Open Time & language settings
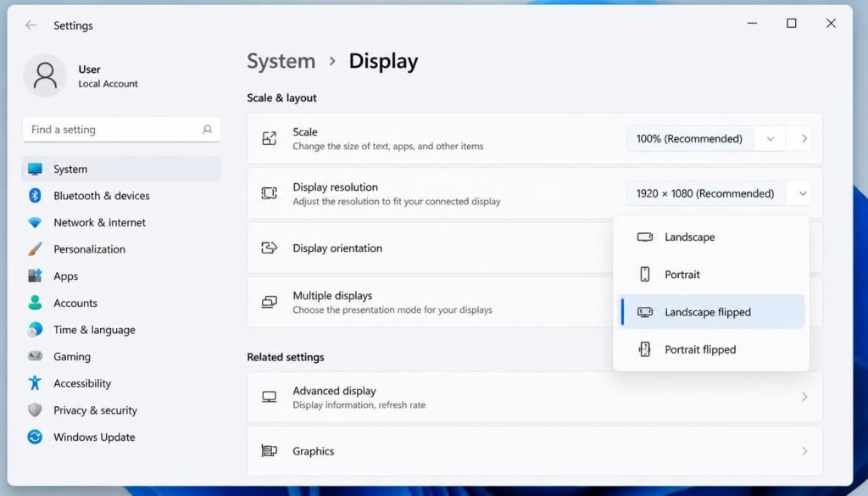Screen dimensions: 868x496 [x=121, y=329]
